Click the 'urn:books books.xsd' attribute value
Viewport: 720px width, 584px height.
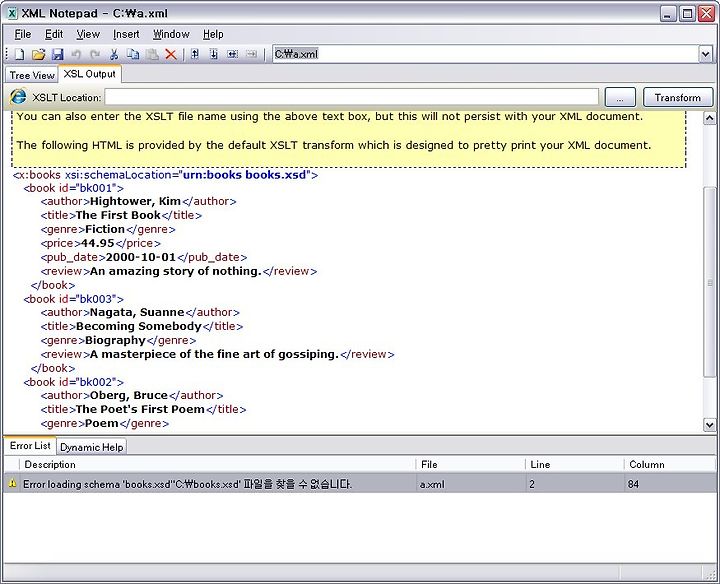[244, 175]
